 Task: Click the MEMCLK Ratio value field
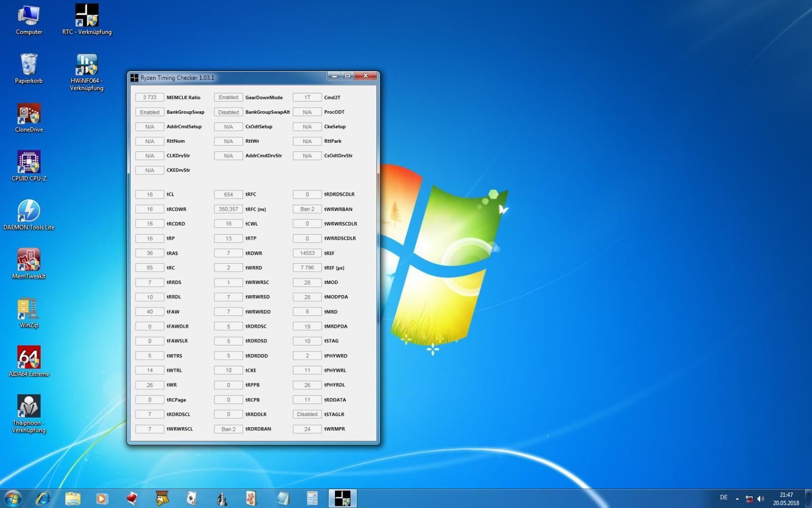click(150, 98)
